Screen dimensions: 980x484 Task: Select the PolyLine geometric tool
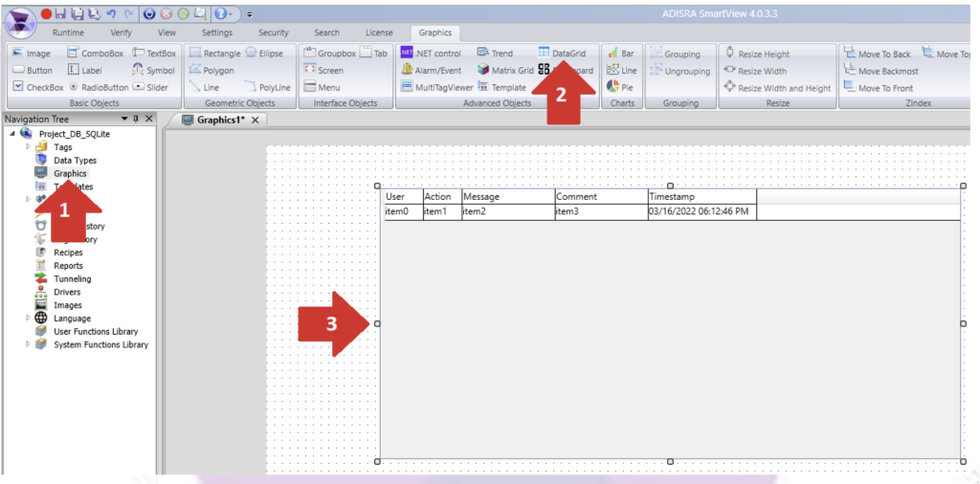[x=268, y=87]
